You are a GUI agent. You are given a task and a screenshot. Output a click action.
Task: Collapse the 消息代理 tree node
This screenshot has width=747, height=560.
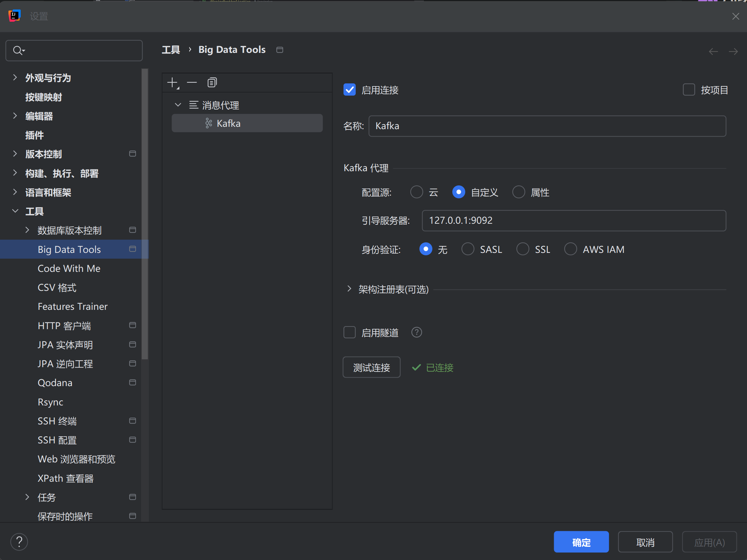click(178, 105)
